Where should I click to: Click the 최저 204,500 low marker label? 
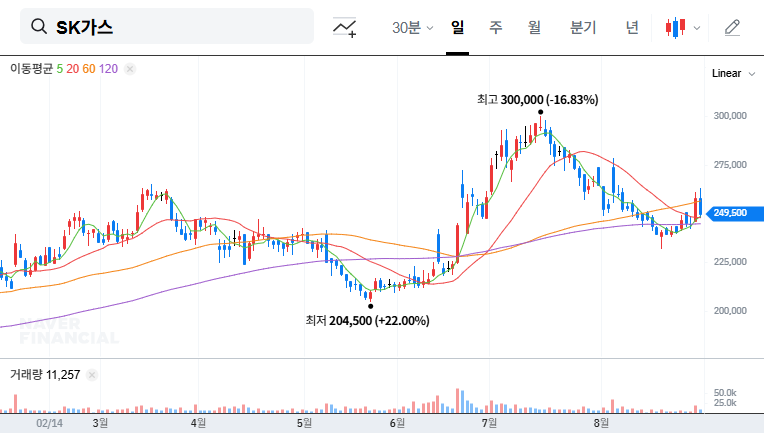(367, 320)
